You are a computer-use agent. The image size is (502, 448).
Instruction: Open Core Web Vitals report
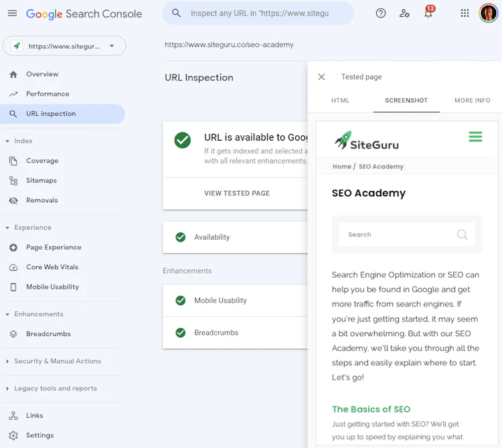[52, 267]
